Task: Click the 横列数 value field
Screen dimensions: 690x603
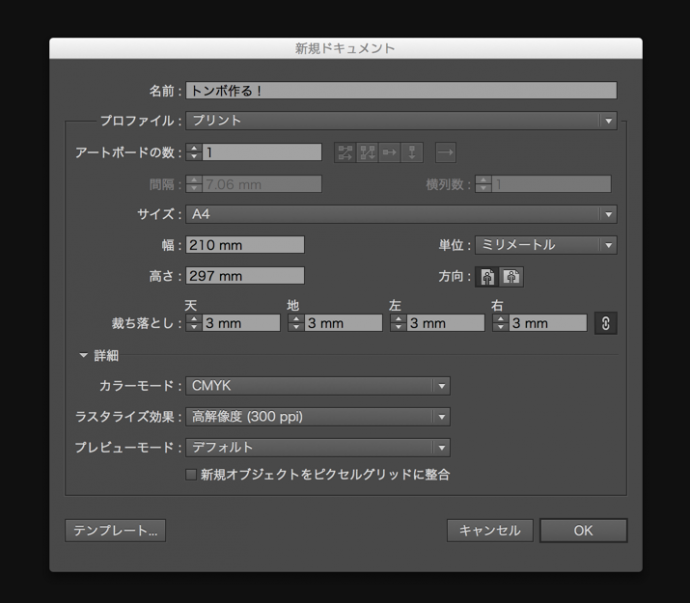Action: point(551,184)
